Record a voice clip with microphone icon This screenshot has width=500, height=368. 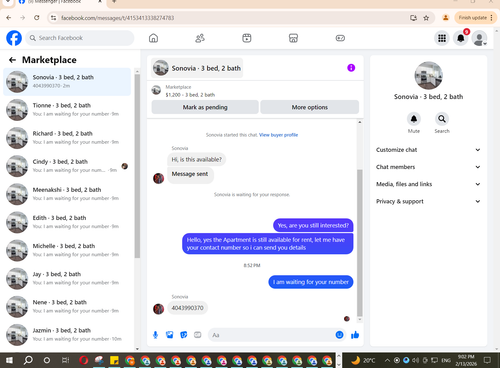[155, 335]
